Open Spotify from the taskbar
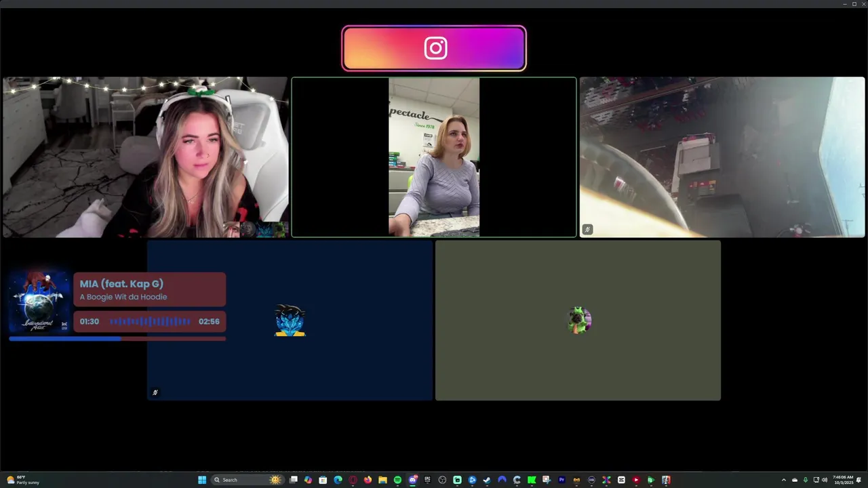Viewport: 868px width, 488px height. tap(397, 480)
